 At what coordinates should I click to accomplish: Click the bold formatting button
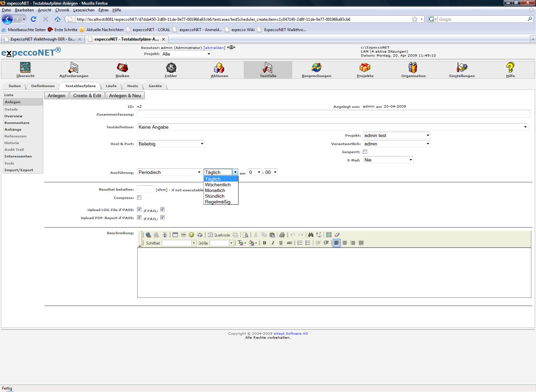click(264, 243)
